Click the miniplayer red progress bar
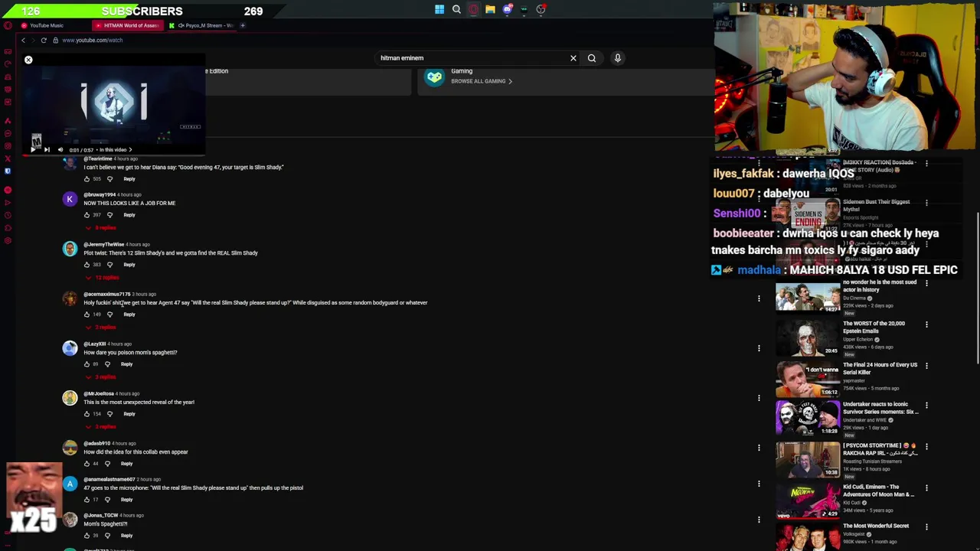This screenshot has height=551, width=980. (113, 155)
